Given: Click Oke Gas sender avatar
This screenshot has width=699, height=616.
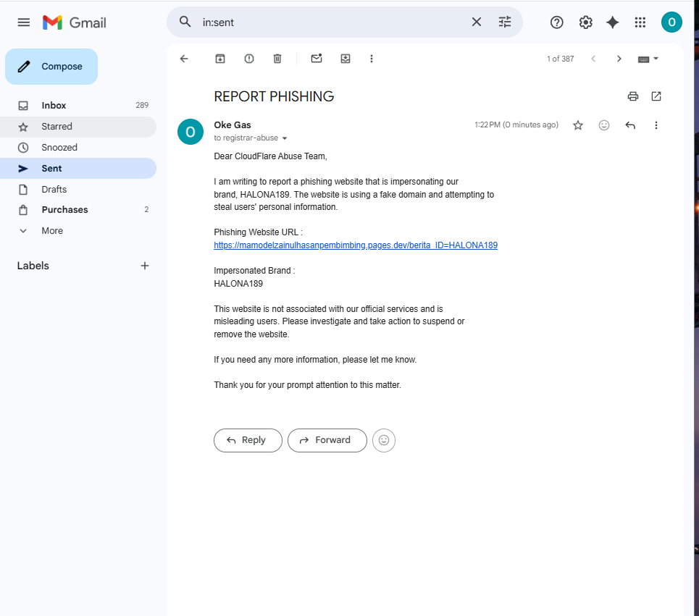Looking at the screenshot, I should (191, 132).
